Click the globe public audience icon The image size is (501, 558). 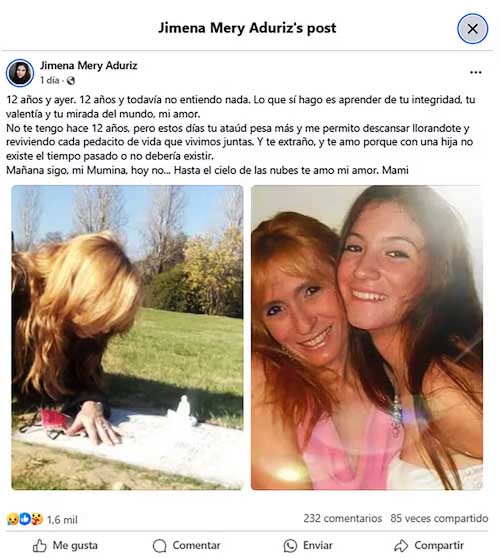[71, 81]
